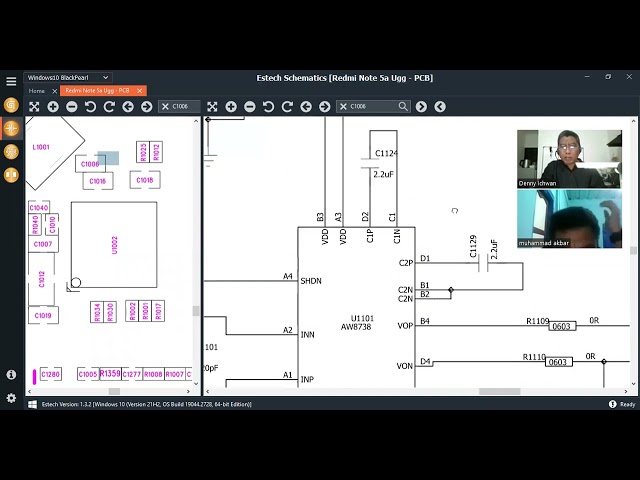The height and width of the screenshot is (480, 640).
Task: Click the Estech Version status text
Action: [x=147, y=404]
